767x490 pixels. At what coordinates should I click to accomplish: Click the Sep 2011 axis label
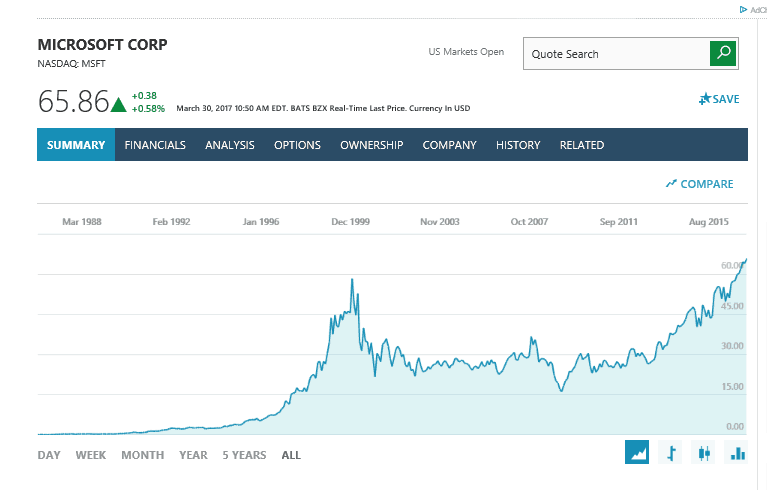click(619, 222)
